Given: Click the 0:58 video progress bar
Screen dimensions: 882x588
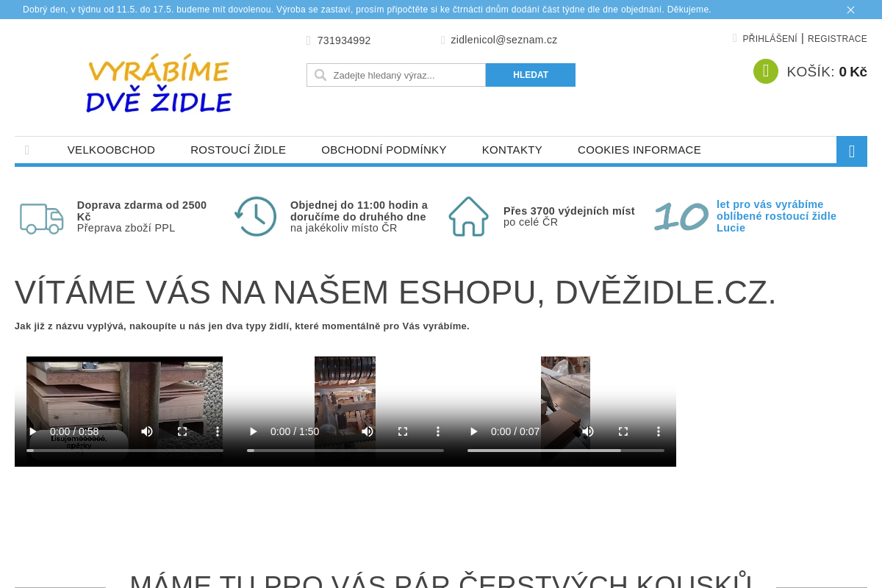Looking at the screenshot, I should click(x=125, y=451).
